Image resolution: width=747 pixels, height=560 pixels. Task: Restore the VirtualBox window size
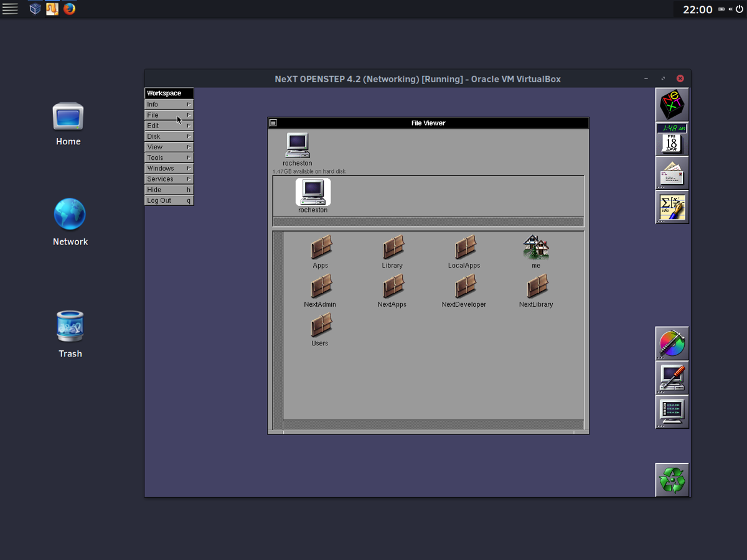(663, 78)
